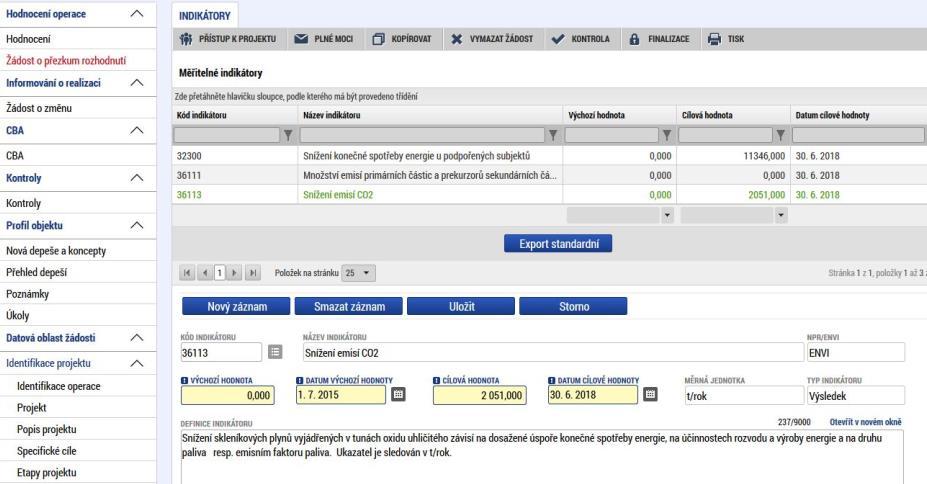Image resolution: width=927 pixels, height=484 pixels.
Task: Click Uložit button
Action: (x=461, y=306)
